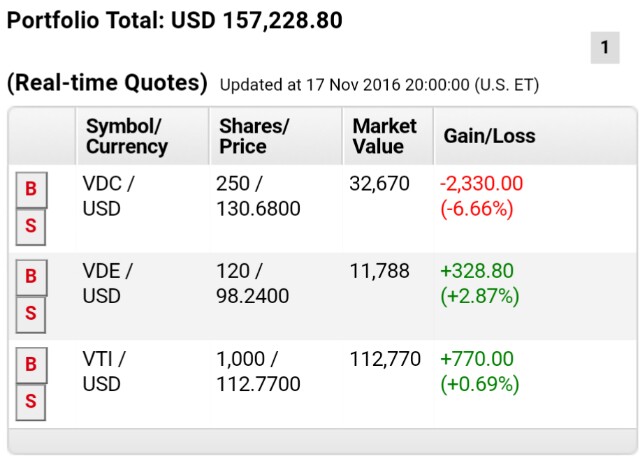Click VTI market value 112,770
The width and height of the screenshot is (640, 458).
point(385,359)
